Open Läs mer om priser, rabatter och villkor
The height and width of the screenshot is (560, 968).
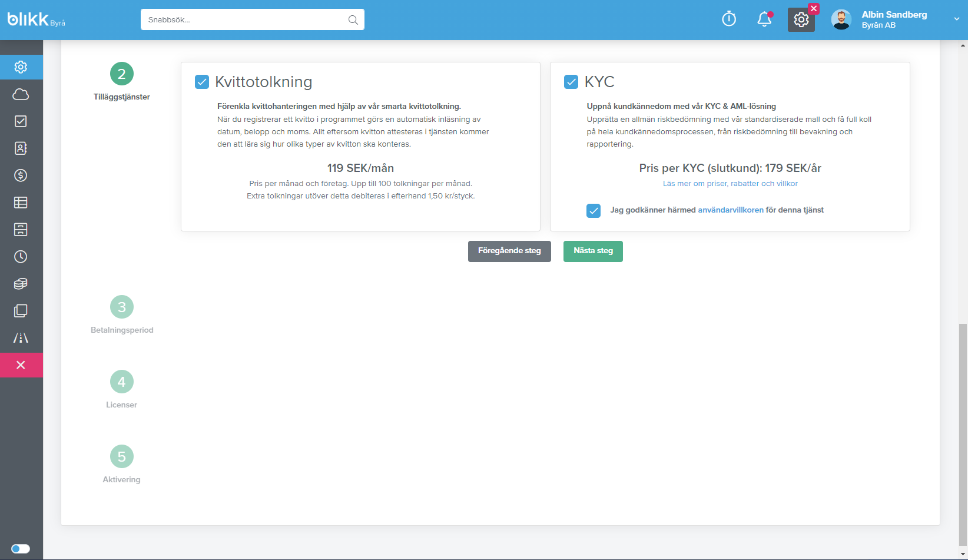pos(730,184)
